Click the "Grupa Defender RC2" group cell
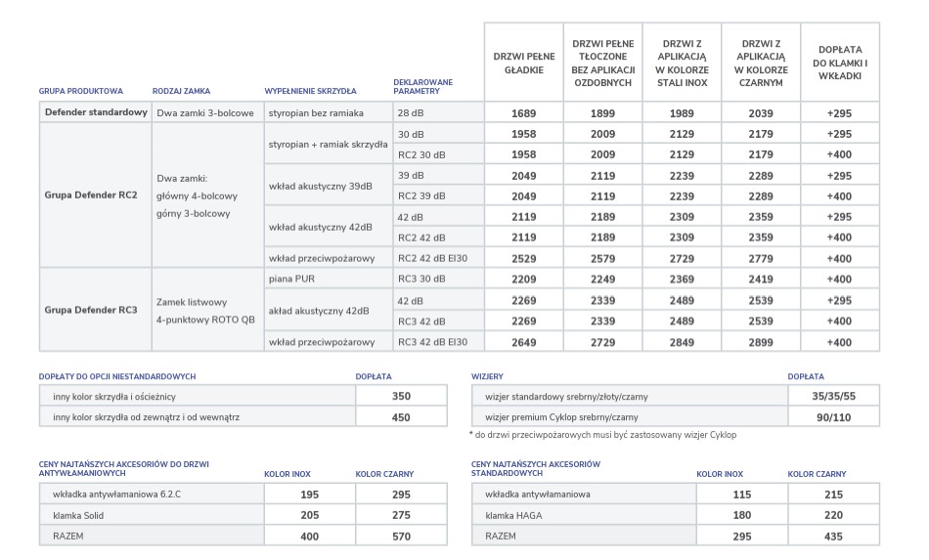Viewport: 929px width, 560px height. (x=89, y=194)
